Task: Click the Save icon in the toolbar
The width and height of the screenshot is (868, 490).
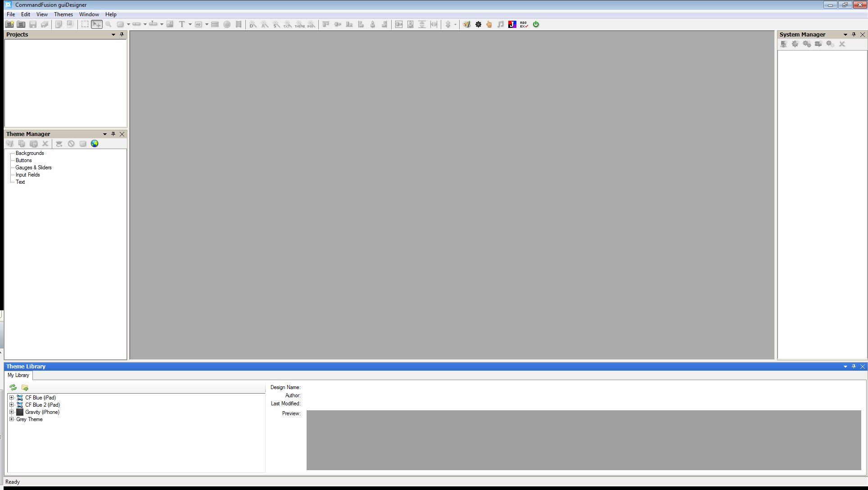Action: (33, 24)
